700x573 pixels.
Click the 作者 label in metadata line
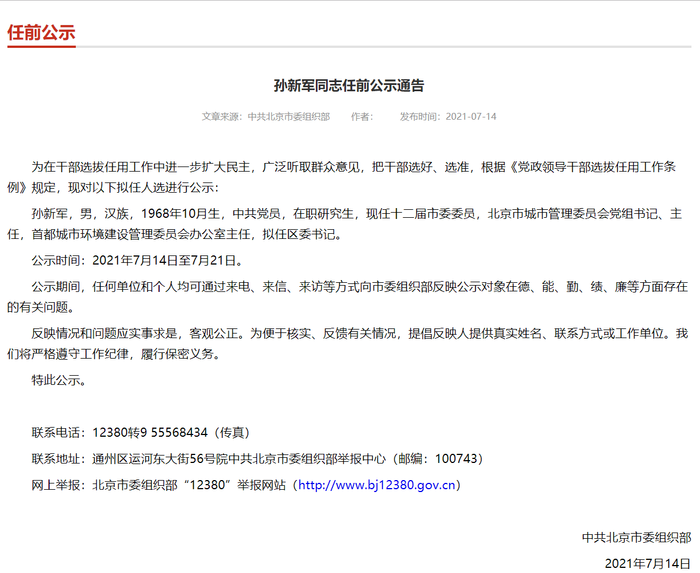click(362, 117)
